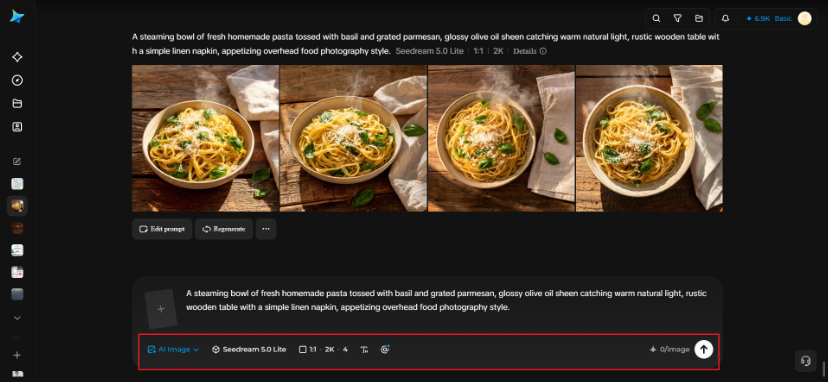Click the Regenerate button
Screen dimensions: 828x382
(224, 229)
